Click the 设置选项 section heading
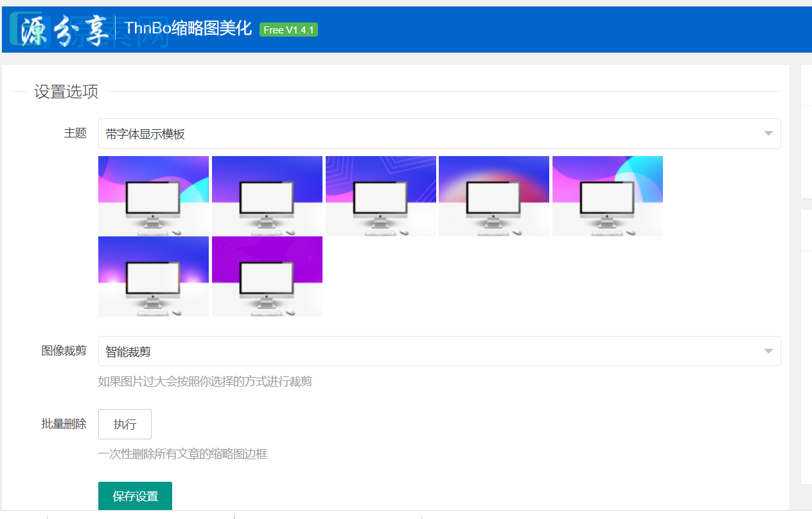Image resolution: width=812 pixels, height=519 pixels. (x=66, y=92)
